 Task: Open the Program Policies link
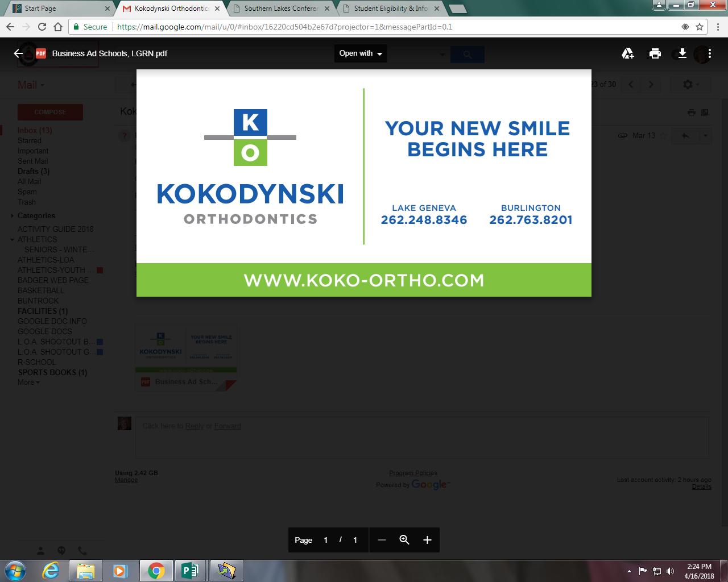click(413, 473)
